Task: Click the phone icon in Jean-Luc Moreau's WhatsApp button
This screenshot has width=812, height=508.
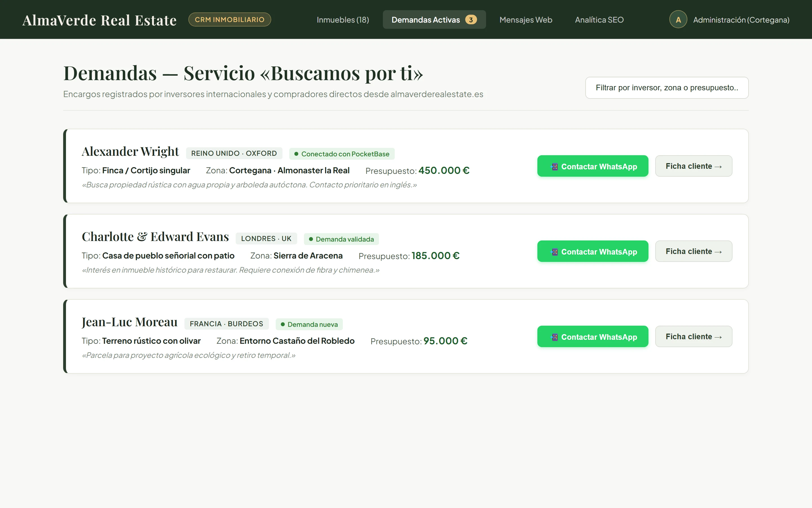Action: [x=555, y=337]
